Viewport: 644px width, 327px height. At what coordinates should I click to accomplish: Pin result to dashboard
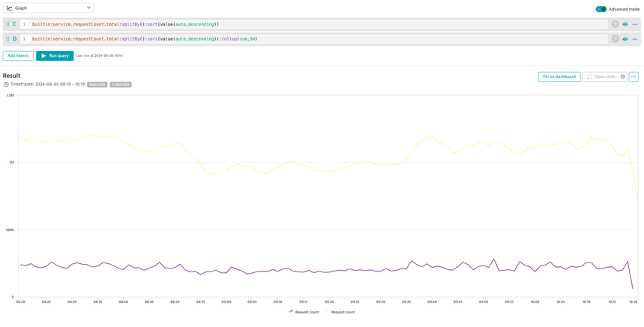559,76
